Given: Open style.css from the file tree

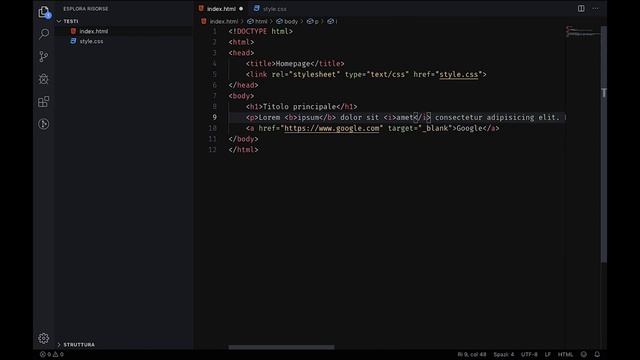Looking at the screenshot, I should click(91, 41).
